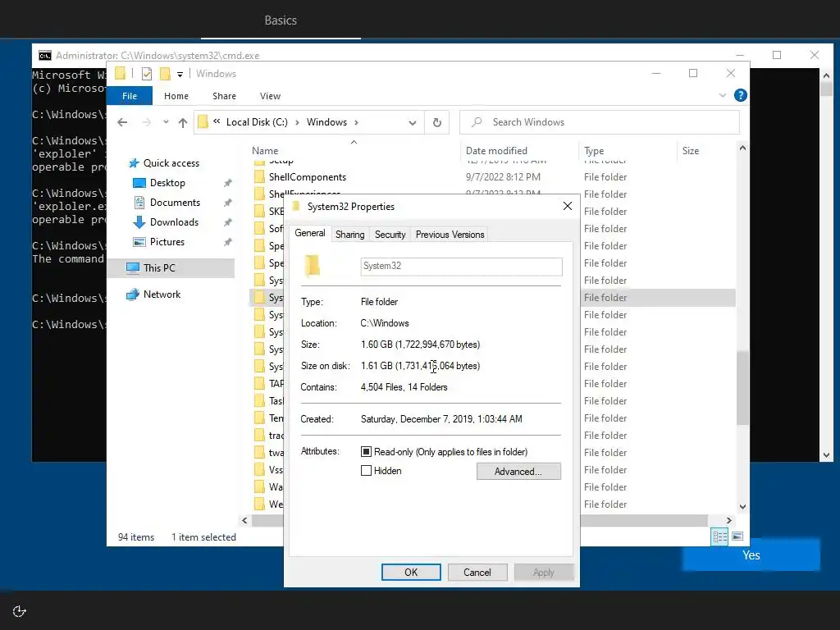840x630 pixels.
Task: Open Explorer help question mark icon
Action: point(741,95)
